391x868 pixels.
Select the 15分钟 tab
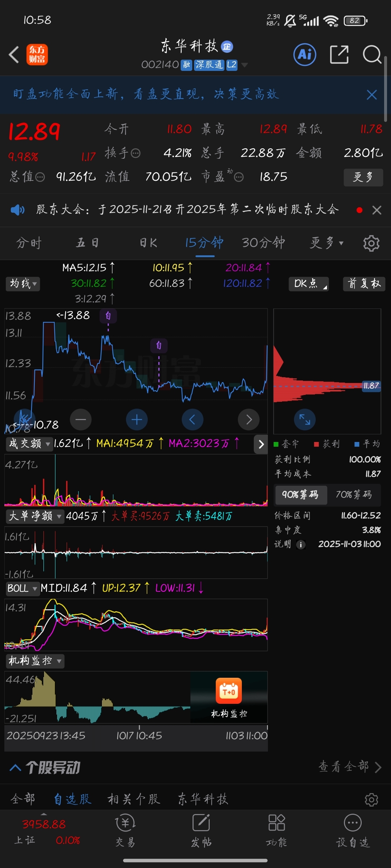[x=205, y=243]
